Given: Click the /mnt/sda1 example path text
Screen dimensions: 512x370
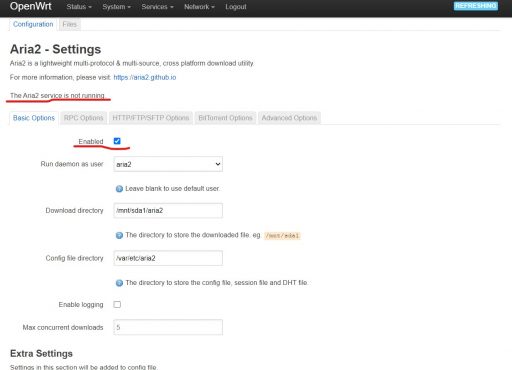Looking at the screenshot, I should [x=282, y=236].
